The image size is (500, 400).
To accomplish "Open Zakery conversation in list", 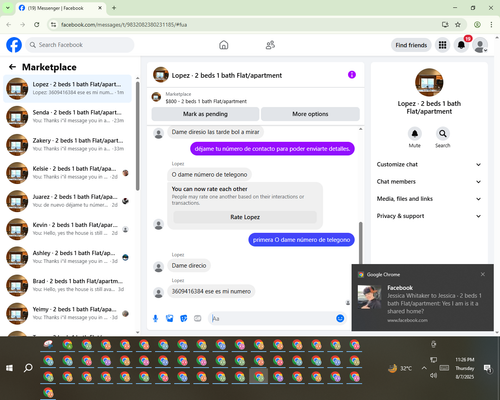I will pos(67,145).
